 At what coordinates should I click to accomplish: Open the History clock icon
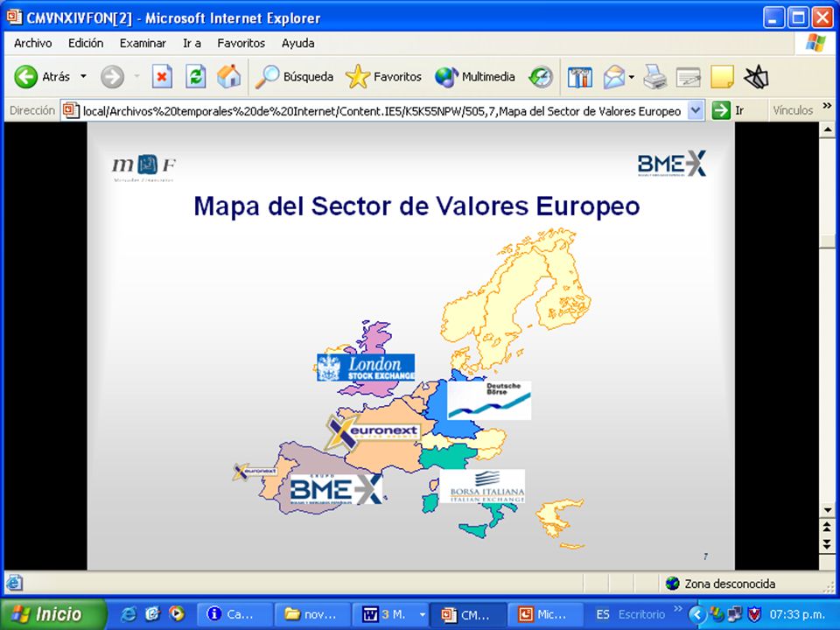pos(541,77)
